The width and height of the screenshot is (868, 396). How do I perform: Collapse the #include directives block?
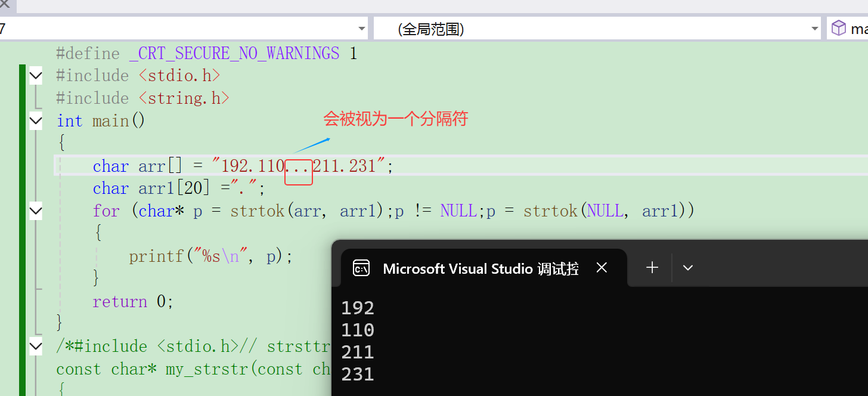[36, 76]
